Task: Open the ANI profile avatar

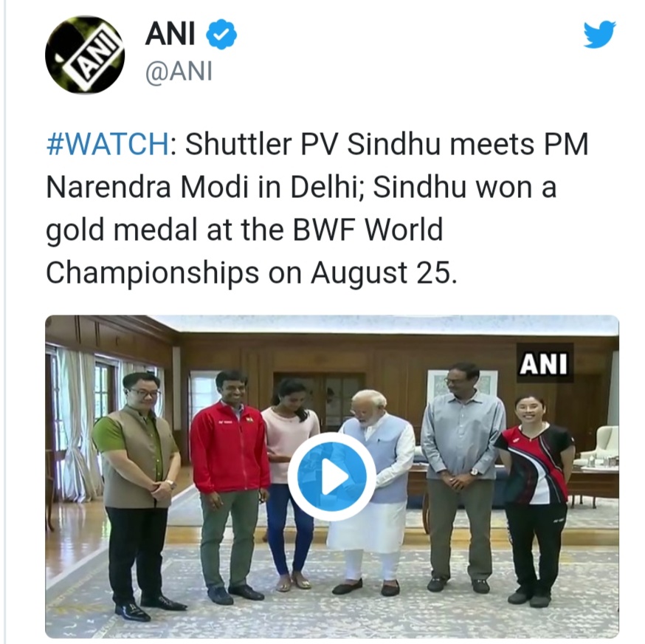Action: [85, 55]
